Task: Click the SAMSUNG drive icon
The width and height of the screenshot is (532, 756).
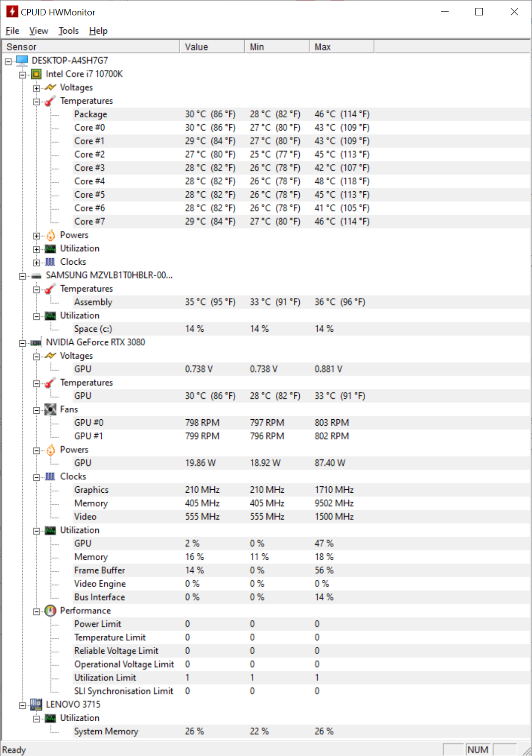Action: (x=36, y=276)
